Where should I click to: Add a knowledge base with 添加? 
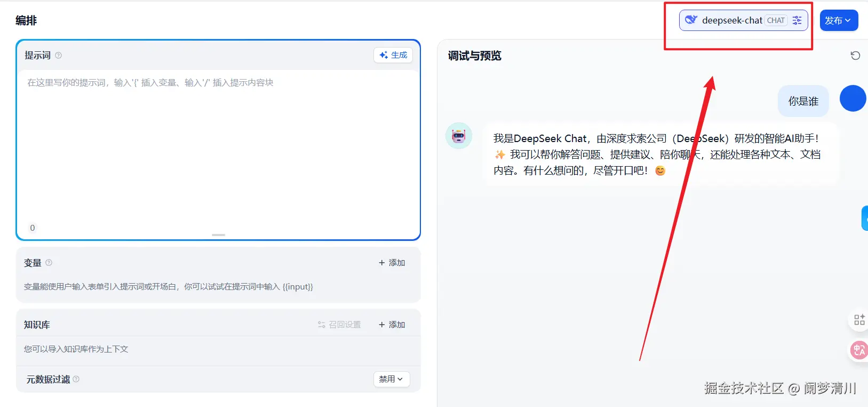pos(392,325)
